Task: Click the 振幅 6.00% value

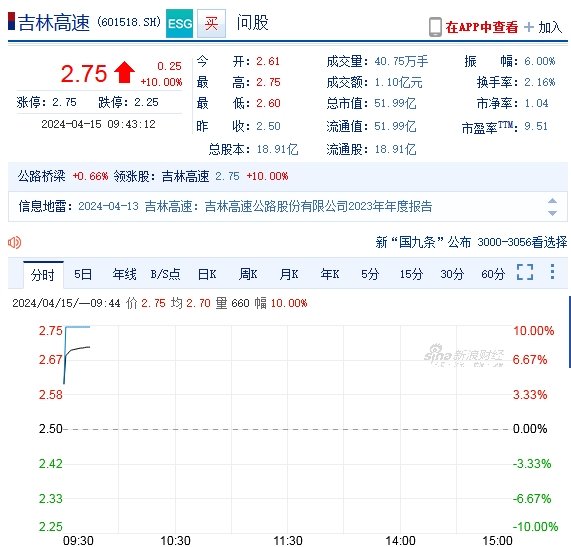Action: coord(540,61)
